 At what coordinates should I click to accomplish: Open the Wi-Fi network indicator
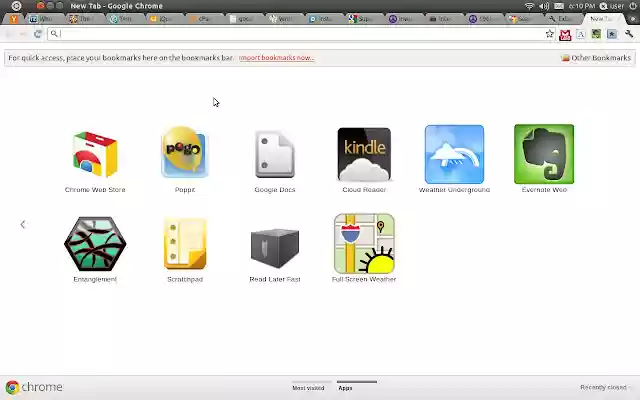point(529,6)
